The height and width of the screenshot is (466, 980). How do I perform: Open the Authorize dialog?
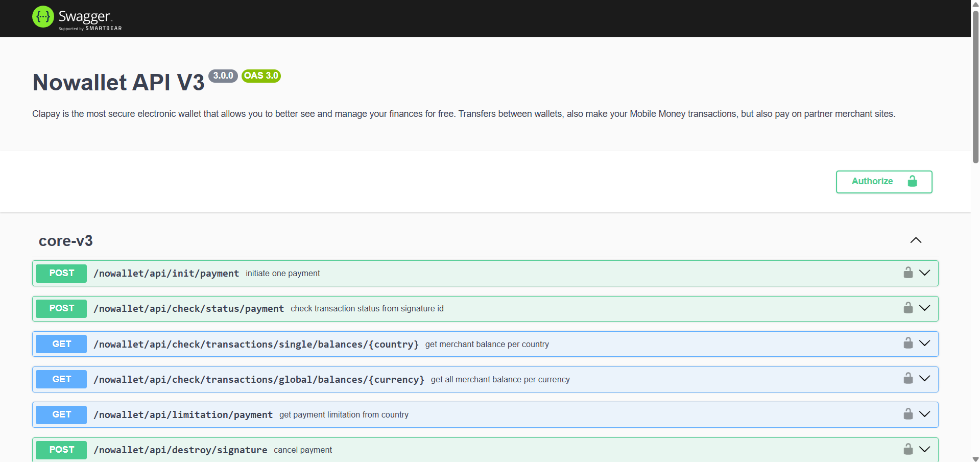872,182
